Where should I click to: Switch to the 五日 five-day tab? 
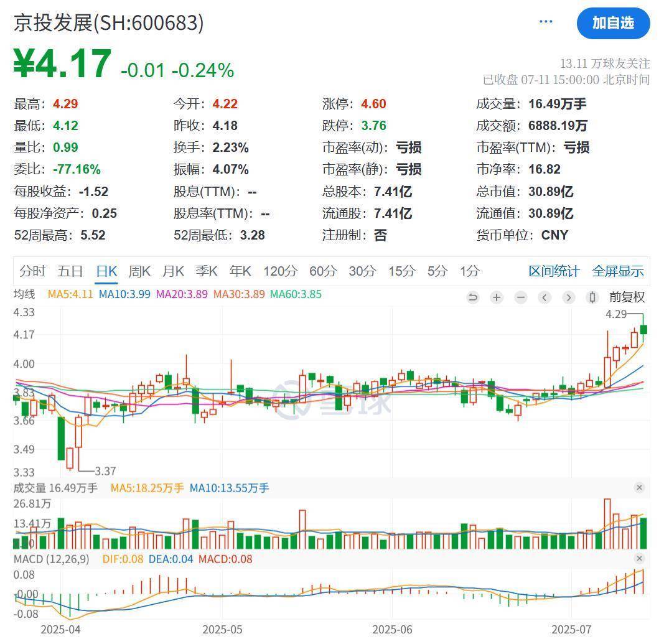[x=70, y=271]
